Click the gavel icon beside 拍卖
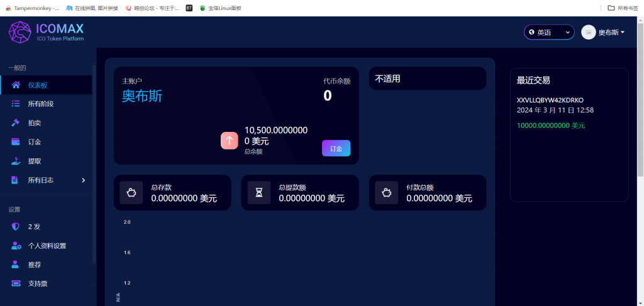Screen dimensions: 644x306 point(16,123)
